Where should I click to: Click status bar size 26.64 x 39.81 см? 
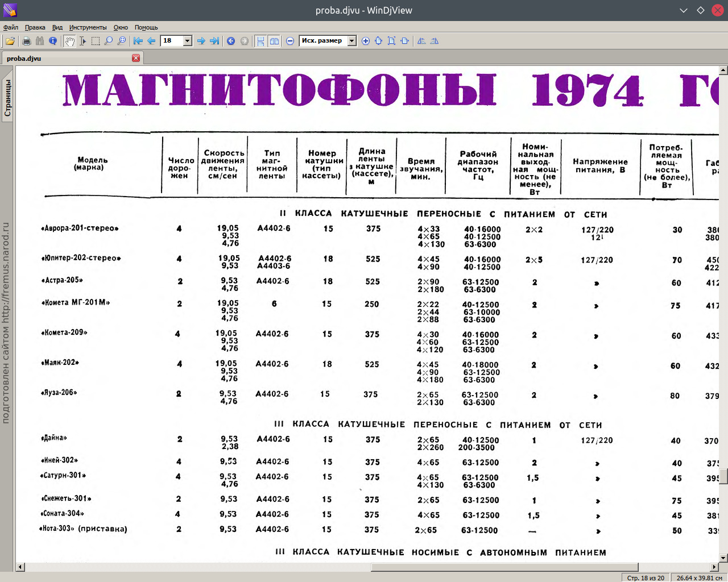699,578
